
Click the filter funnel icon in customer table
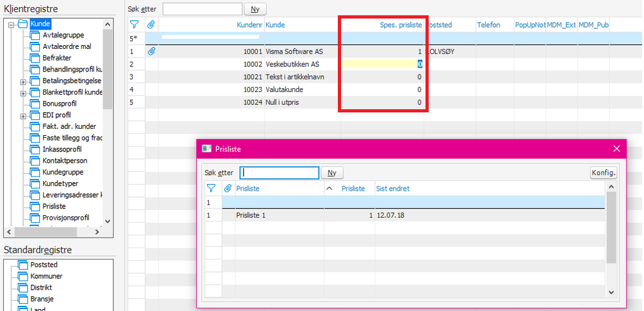(134, 25)
